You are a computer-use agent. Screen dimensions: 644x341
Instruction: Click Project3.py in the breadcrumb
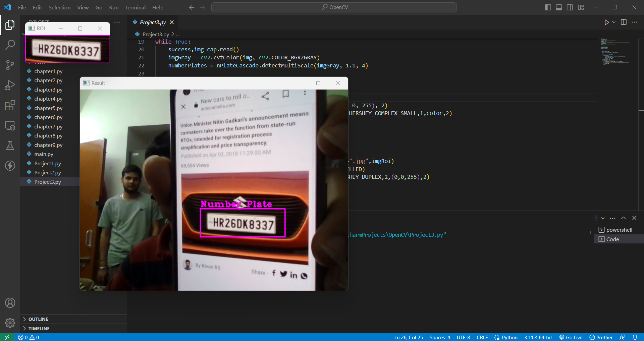[x=155, y=34]
